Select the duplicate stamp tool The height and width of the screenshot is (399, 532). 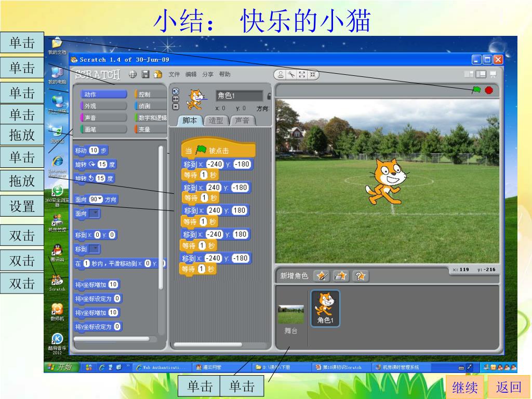coord(281,75)
